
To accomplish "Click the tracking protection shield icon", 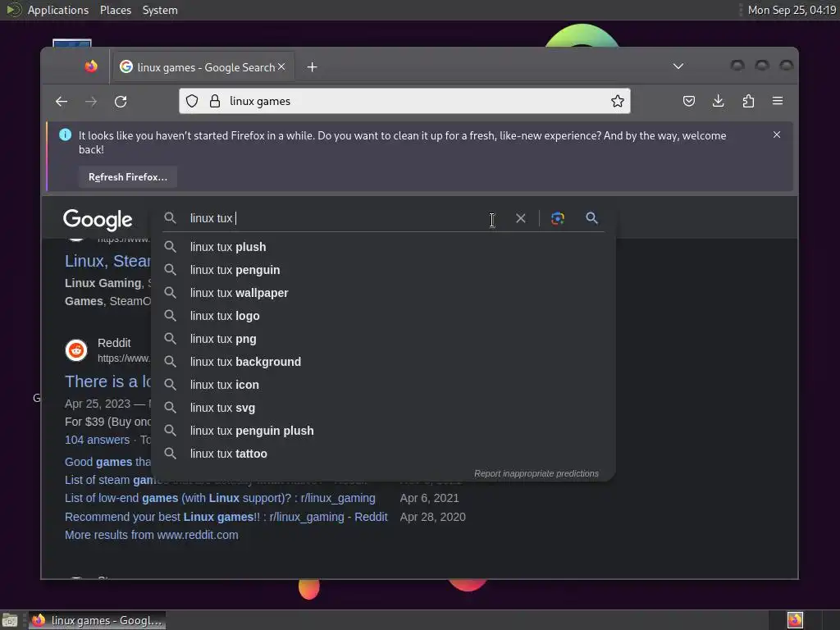I will 192,101.
